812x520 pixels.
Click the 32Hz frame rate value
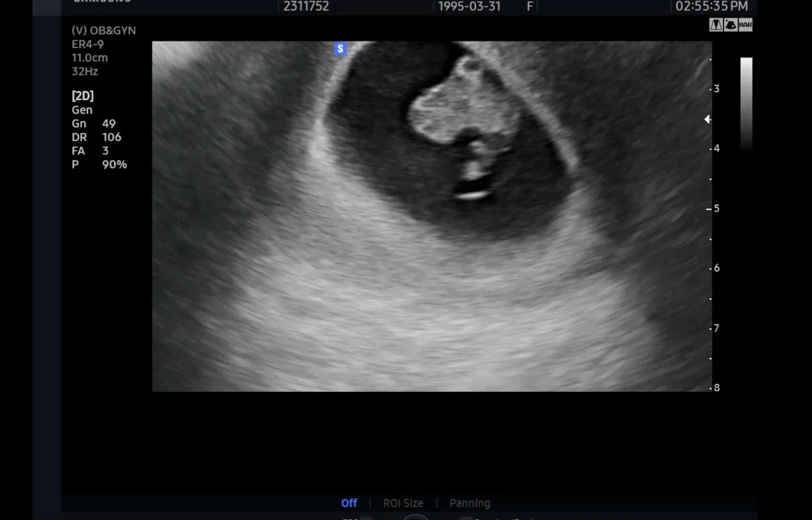click(x=84, y=71)
